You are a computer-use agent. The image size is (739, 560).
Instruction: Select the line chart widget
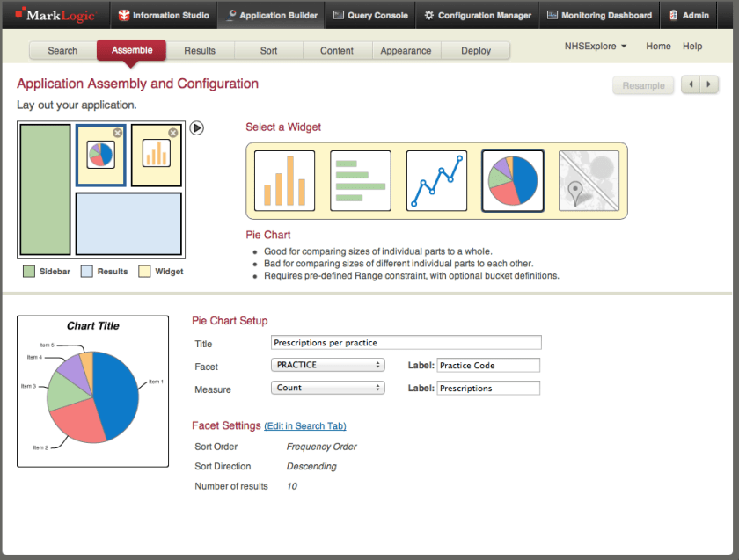pyautogui.click(x=436, y=180)
